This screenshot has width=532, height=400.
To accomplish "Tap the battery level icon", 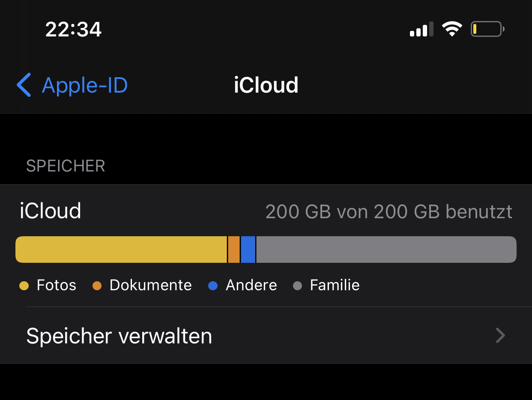I will [x=487, y=30].
